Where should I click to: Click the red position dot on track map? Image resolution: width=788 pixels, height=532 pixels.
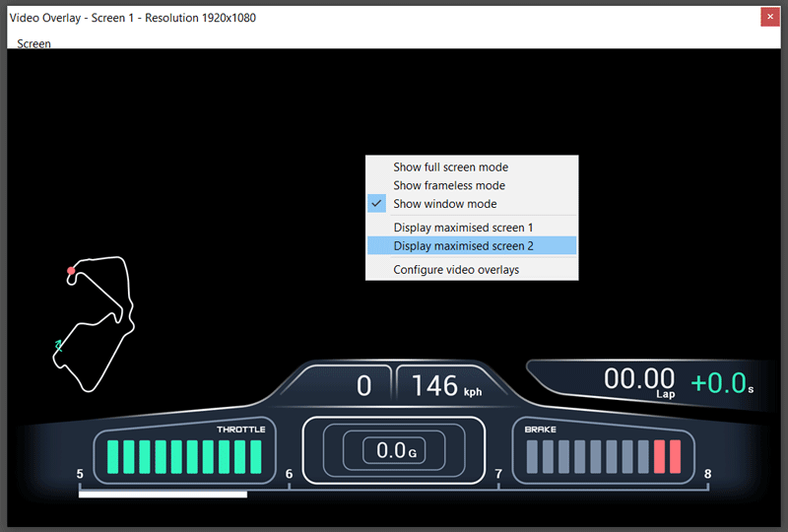71,271
